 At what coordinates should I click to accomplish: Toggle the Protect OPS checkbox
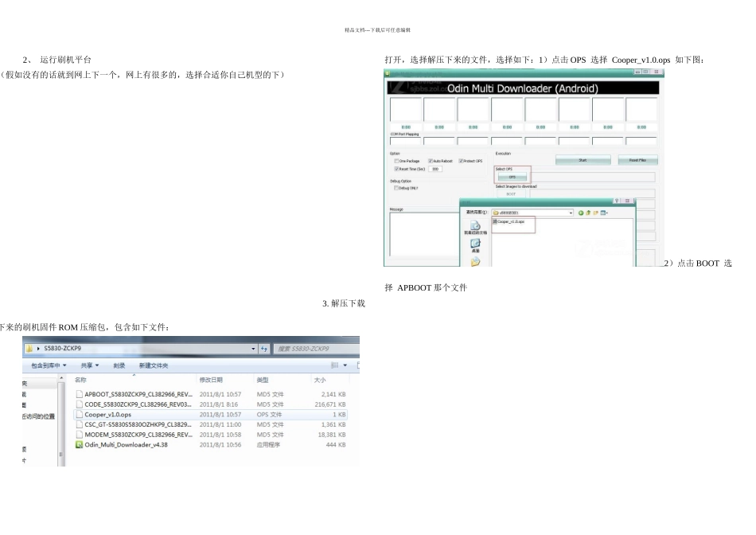point(461,161)
